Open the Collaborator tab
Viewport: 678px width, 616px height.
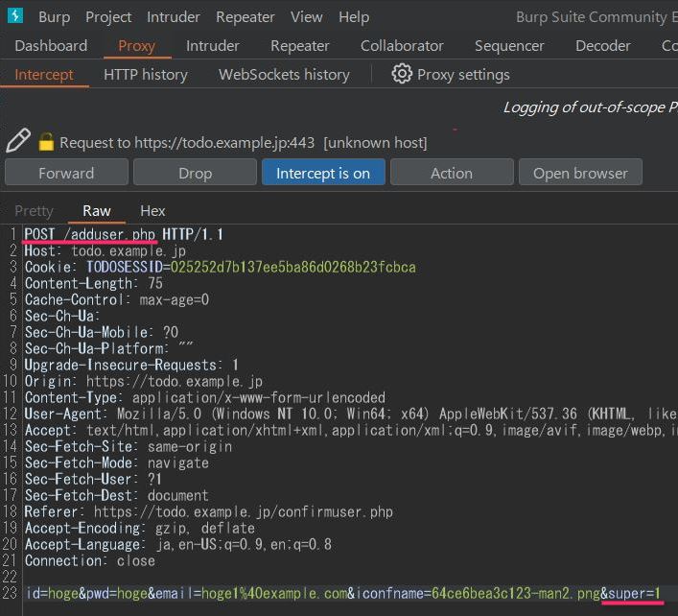pyautogui.click(x=402, y=46)
